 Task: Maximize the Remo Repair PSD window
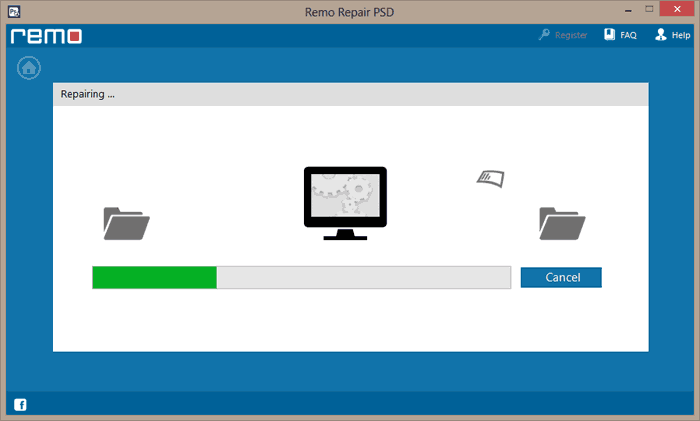(x=649, y=9)
